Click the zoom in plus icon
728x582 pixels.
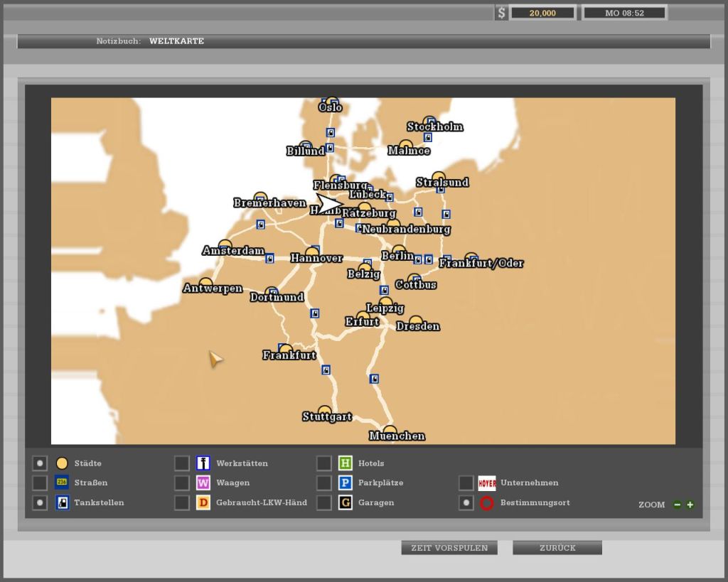690,505
